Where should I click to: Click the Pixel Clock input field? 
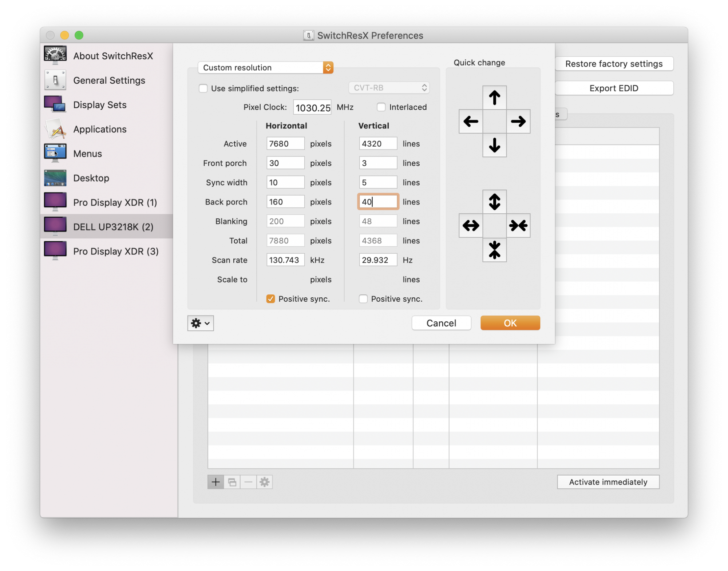(312, 108)
